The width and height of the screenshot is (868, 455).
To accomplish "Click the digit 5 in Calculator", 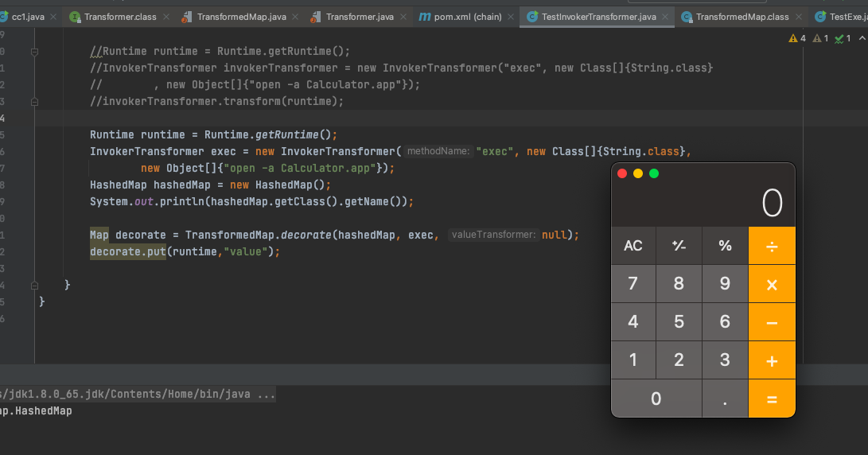I will (679, 322).
